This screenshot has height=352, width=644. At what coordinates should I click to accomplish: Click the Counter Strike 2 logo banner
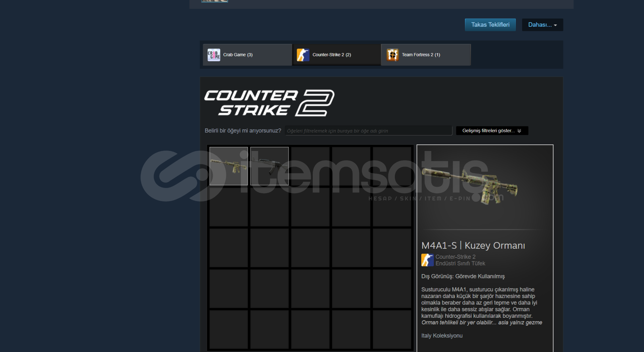[269, 103]
